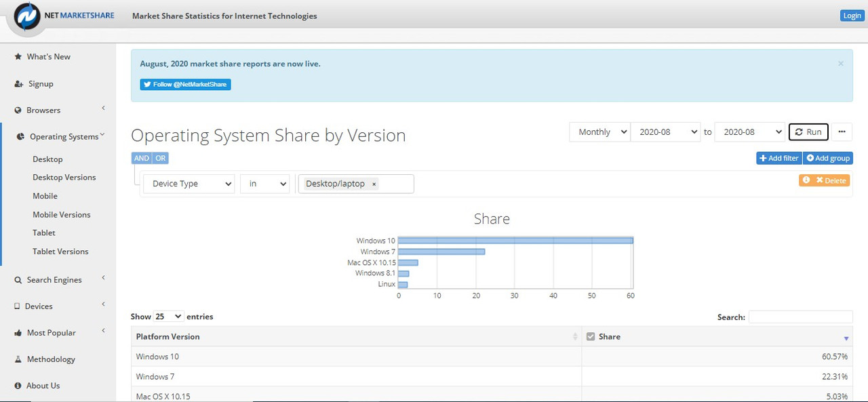The width and height of the screenshot is (868, 402).
Task: Open the end date 2020-08 dropdown
Action: (x=749, y=132)
